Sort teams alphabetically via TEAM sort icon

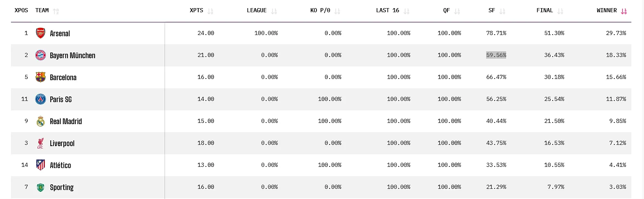pyautogui.click(x=56, y=11)
